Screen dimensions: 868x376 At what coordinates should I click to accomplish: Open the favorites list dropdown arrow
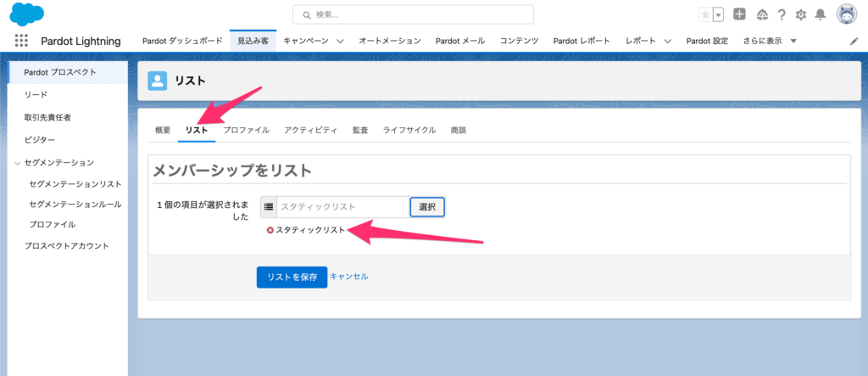(719, 15)
